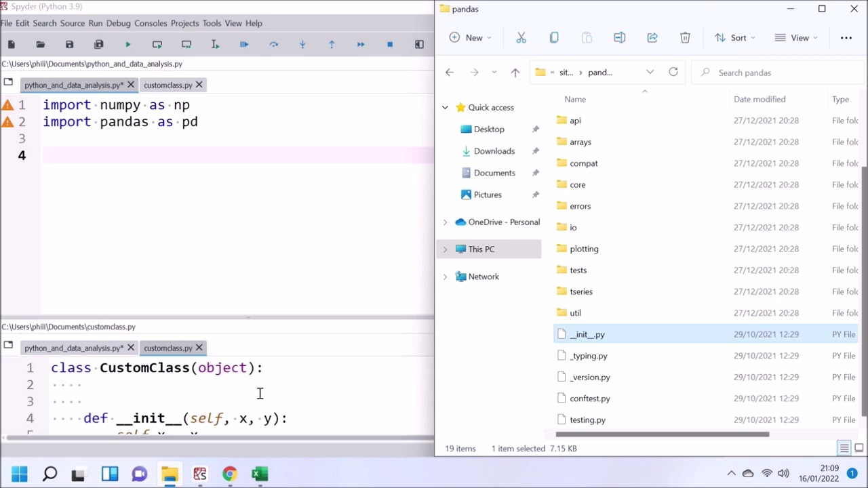Open recent locations chevron
The height and width of the screenshot is (488, 868).
coord(494,73)
